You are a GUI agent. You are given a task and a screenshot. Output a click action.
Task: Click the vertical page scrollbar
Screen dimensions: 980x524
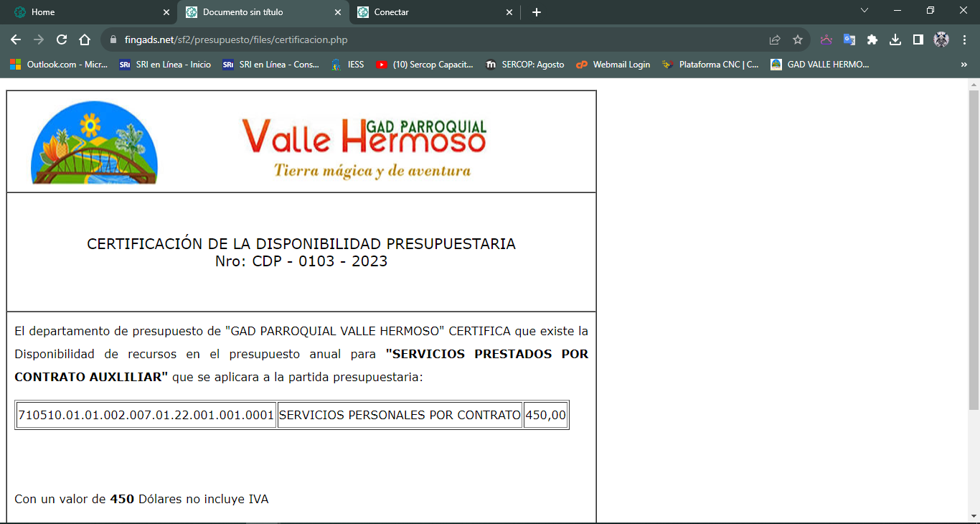point(974,251)
